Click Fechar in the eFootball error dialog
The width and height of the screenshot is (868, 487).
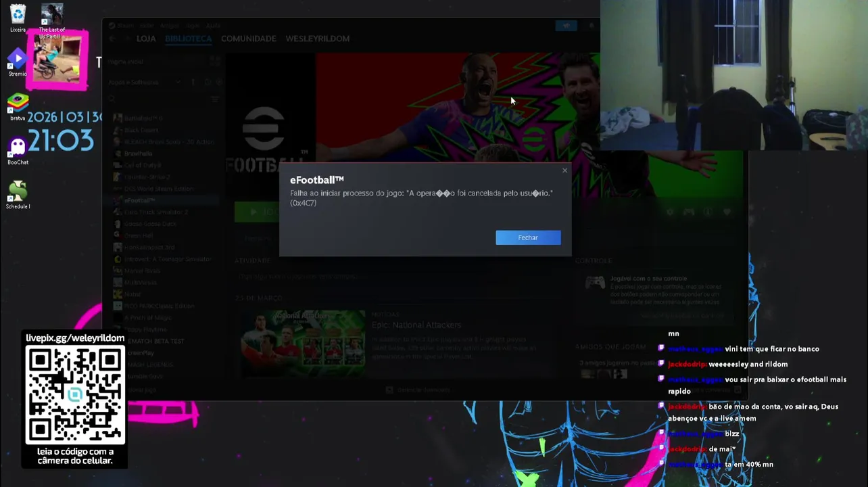click(528, 237)
